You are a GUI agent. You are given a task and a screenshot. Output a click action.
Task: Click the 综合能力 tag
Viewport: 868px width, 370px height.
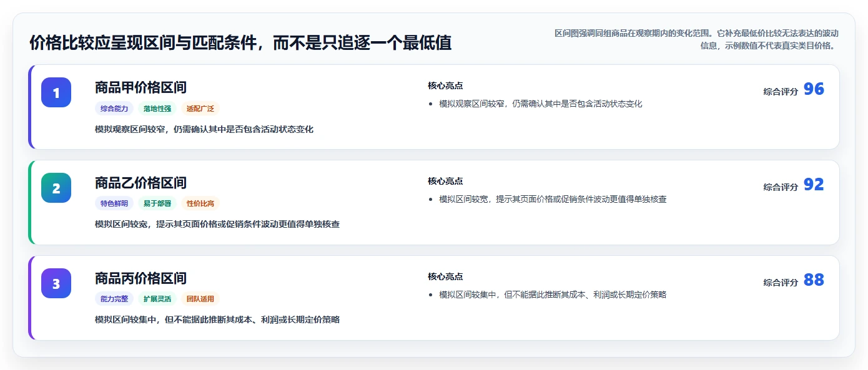pyautogui.click(x=114, y=109)
